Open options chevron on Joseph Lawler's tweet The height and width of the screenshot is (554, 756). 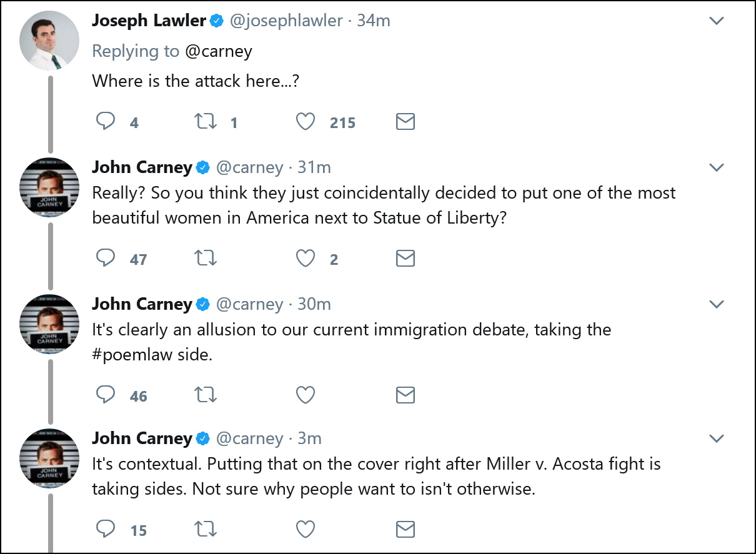(717, 21)
